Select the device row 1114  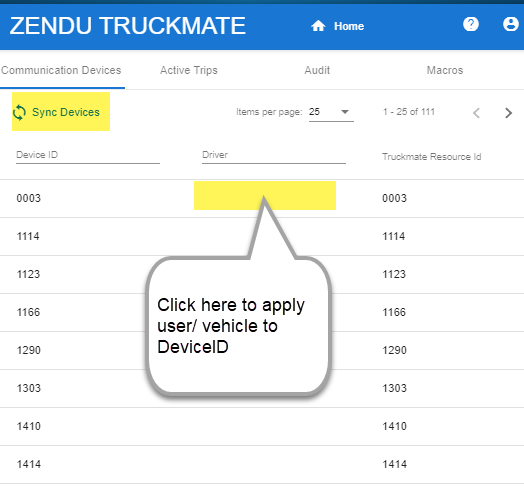pyautogui.click(x=262, y=236)
